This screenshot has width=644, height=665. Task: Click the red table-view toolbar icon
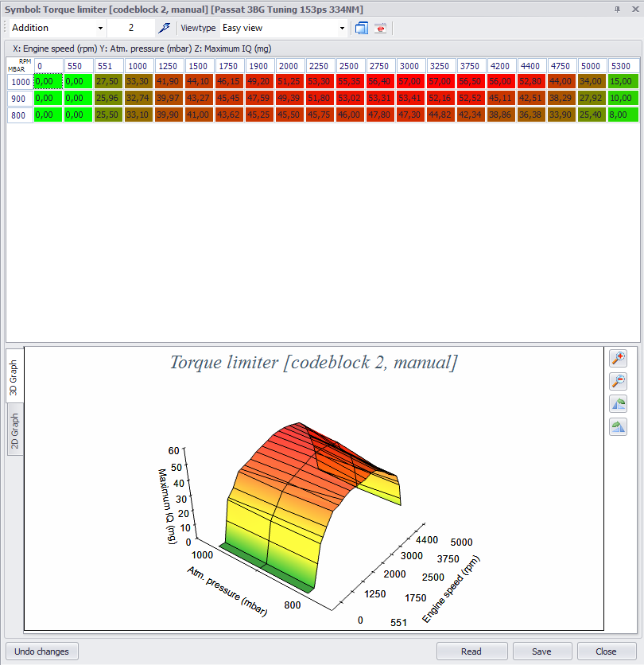point(380,28)
